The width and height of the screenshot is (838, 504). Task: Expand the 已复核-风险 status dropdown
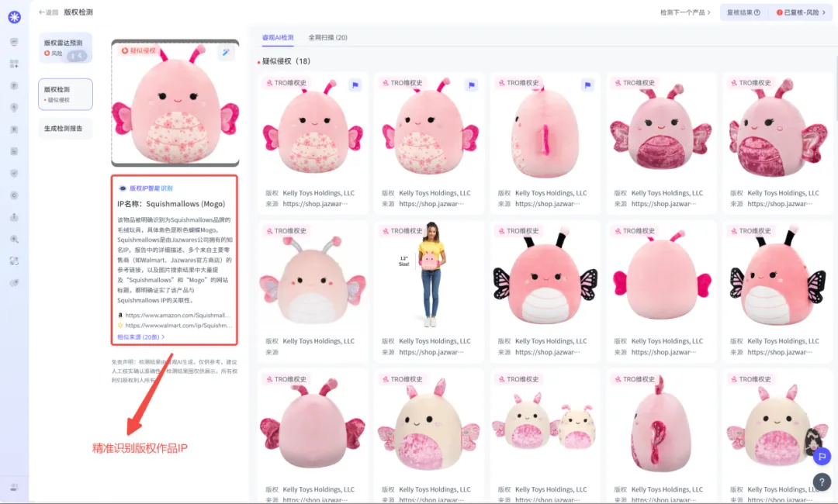pos(801,12)
